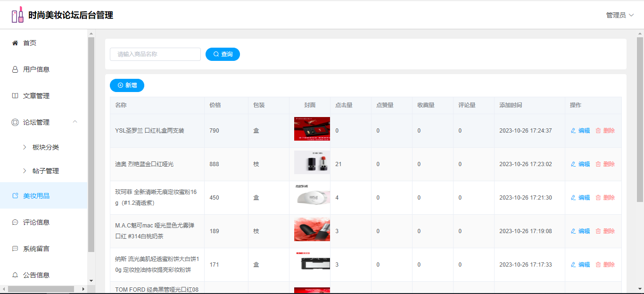The image size is (644, 294).
Task: Expand the 板块分类 chevron
Action: pyautogui.click(x=25, y=147)
